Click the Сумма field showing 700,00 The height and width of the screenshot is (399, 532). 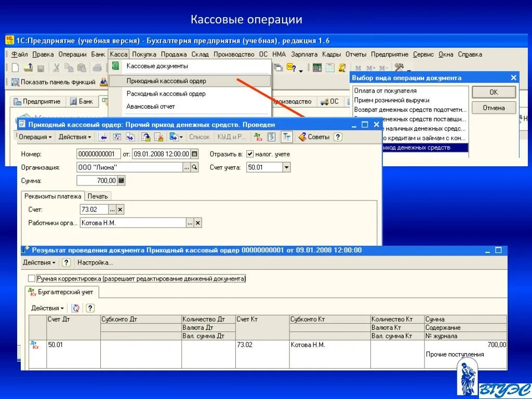click(x=97, y=180)
